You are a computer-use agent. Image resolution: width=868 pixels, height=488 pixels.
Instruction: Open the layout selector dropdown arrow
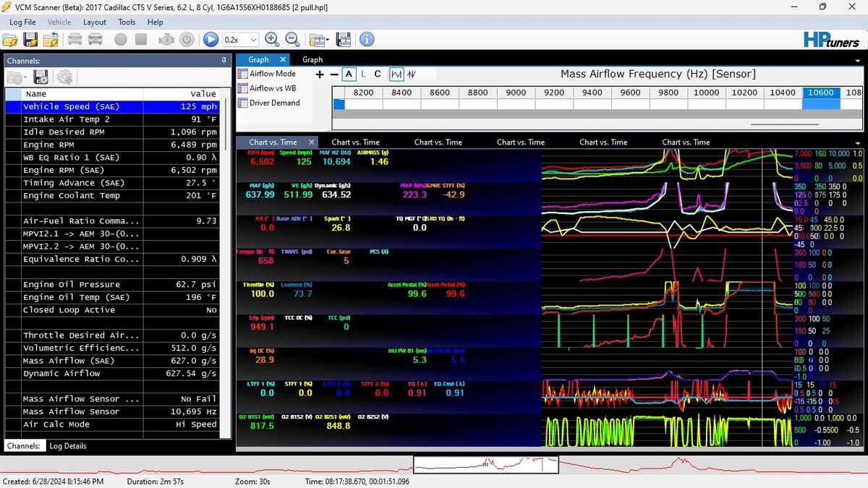pos(326,40)
